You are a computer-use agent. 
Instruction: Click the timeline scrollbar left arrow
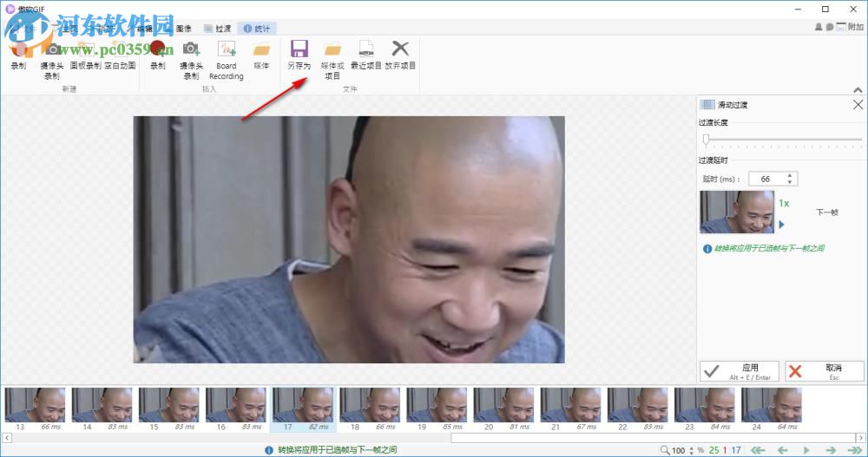coord(7,438)
